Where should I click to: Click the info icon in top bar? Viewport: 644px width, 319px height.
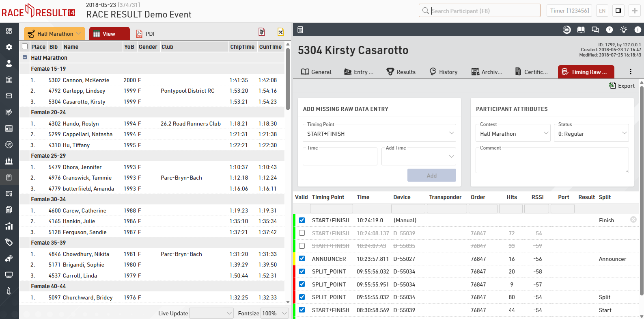[638, 30]
